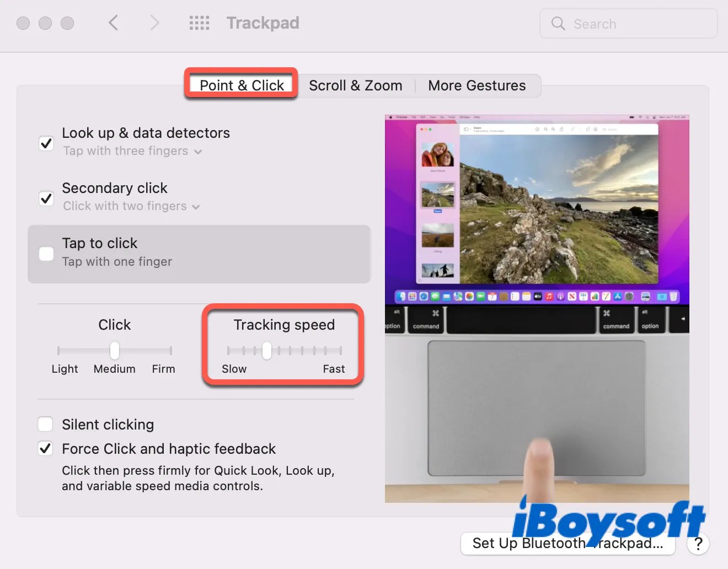Image resolution: width=728 pixels, height=569 pixels.
Task: Click the trackpad demonstration video
Action: click(536, 309)
